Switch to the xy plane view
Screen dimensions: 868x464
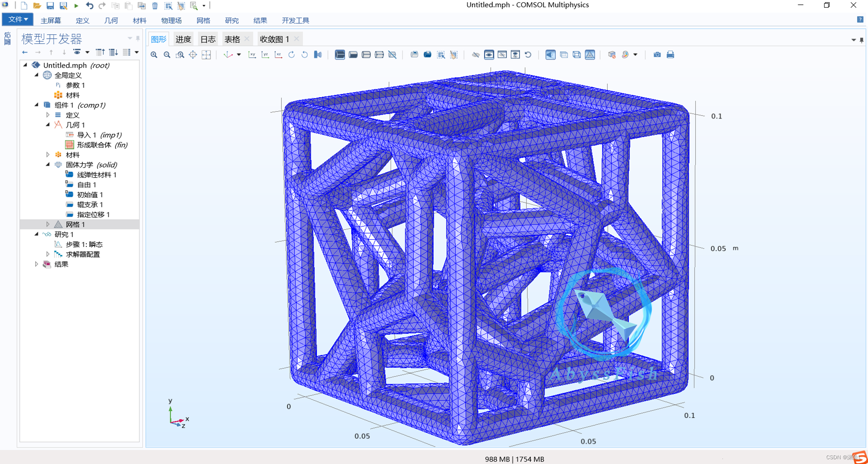point(252,55)
